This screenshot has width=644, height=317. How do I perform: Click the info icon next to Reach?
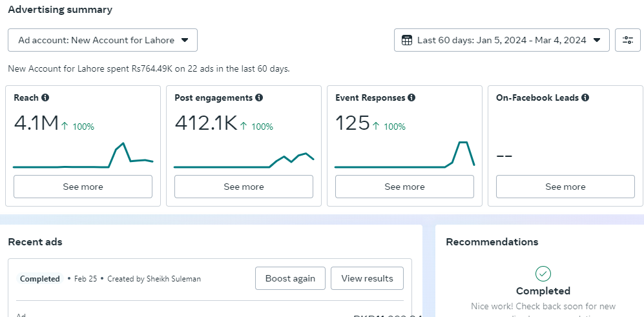[45, 98]
